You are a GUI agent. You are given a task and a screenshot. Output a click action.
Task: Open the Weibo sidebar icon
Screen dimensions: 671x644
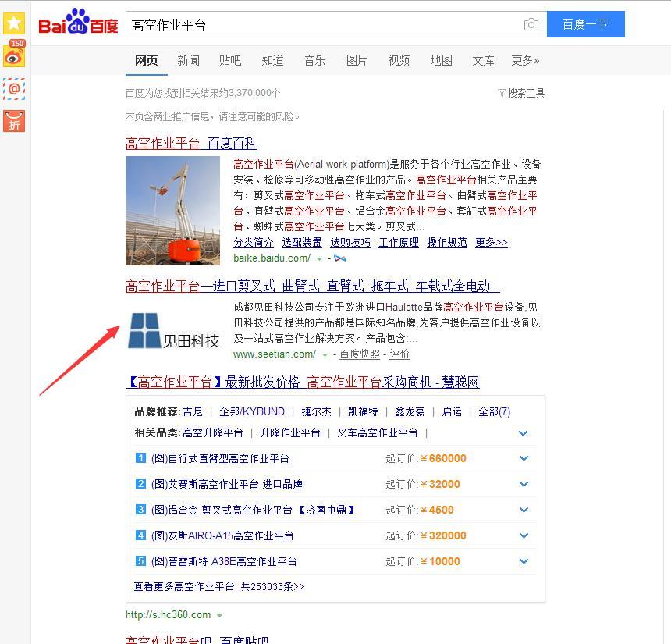[14, 55]
